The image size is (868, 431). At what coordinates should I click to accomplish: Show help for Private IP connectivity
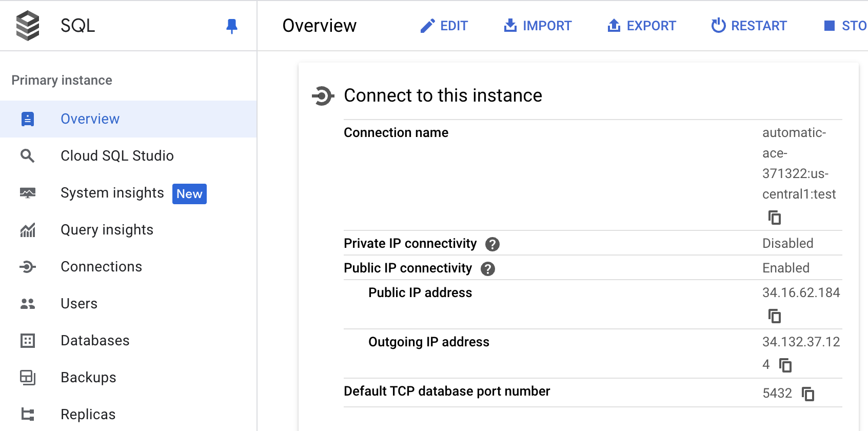492,244
